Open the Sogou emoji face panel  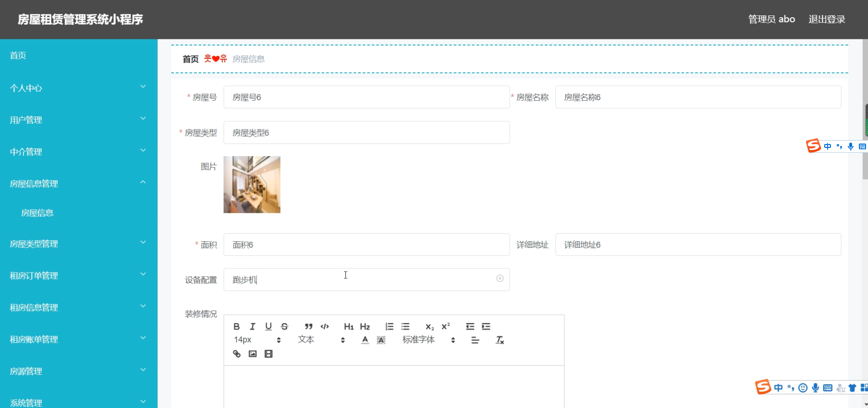803,388
